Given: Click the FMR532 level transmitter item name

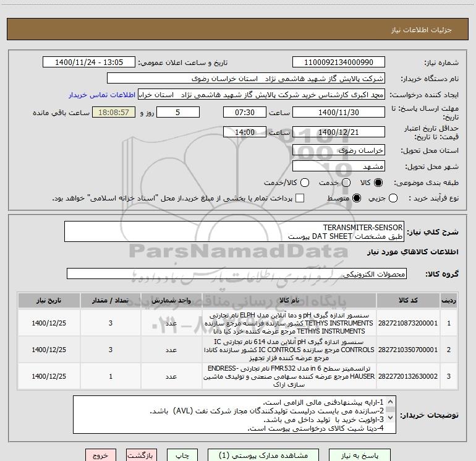Looking at the screenshot, I should point(289,376).
